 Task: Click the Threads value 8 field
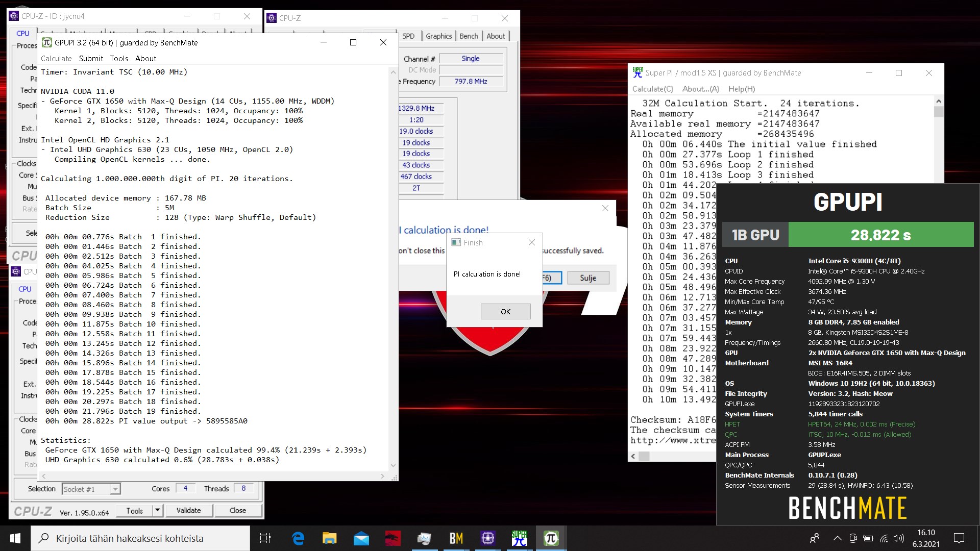click(243, 488)
